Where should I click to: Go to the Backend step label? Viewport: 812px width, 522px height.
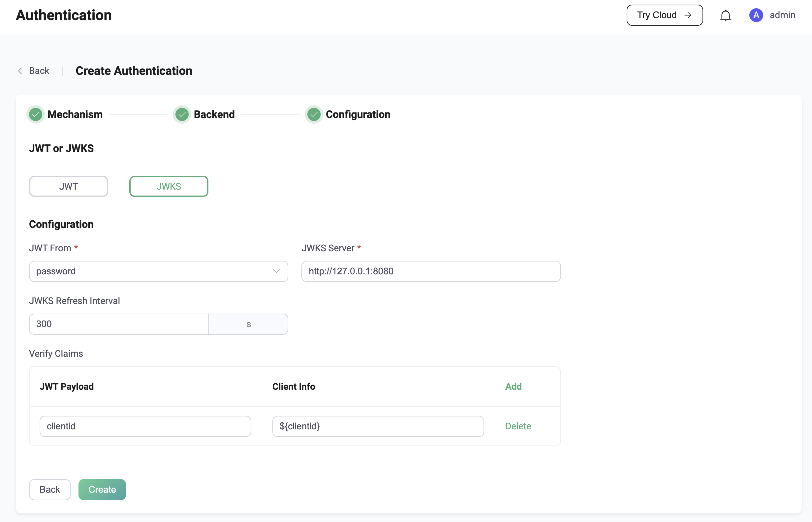click(214, 115)
